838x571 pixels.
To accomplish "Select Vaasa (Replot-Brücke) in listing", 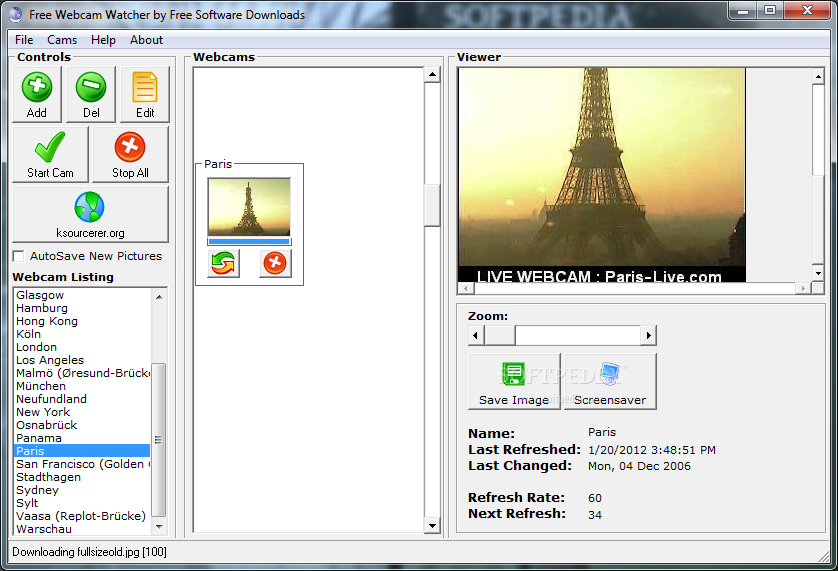I will 82,516.
